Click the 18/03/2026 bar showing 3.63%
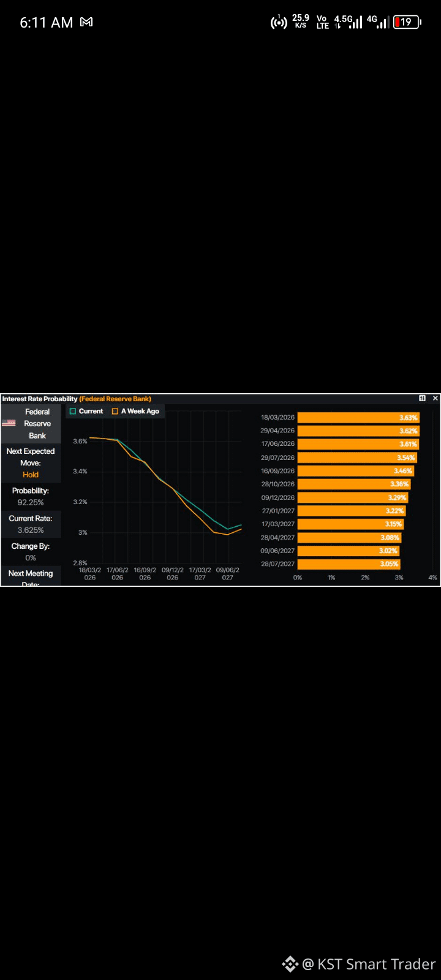Viewport: 441px width, 980px height. pos(358,418)
